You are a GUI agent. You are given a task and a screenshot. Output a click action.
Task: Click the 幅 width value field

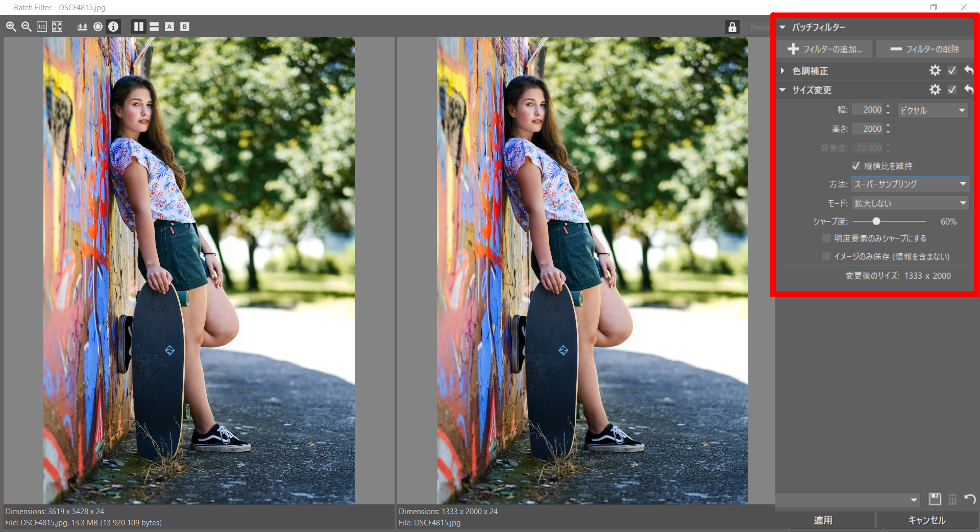pos(868,110)
